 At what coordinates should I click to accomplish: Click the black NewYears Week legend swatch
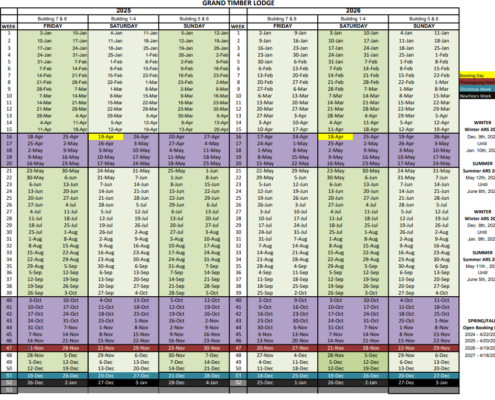click(477, 96)
